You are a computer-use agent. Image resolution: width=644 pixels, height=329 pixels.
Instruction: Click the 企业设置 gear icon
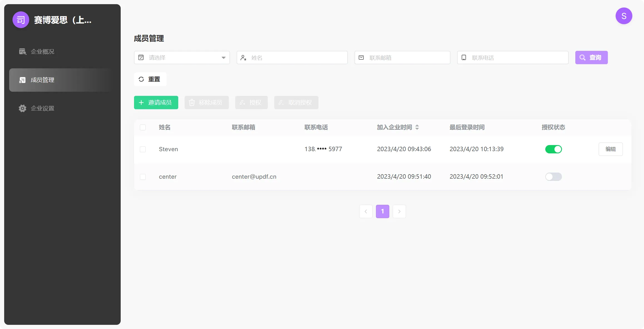pyautogui.click(x=23, y=108)
